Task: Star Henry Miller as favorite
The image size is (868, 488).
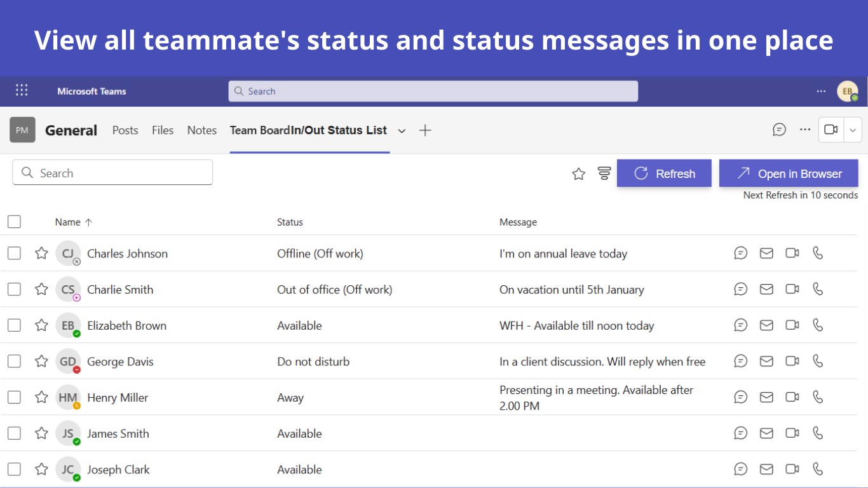Action: pos(41,397)
